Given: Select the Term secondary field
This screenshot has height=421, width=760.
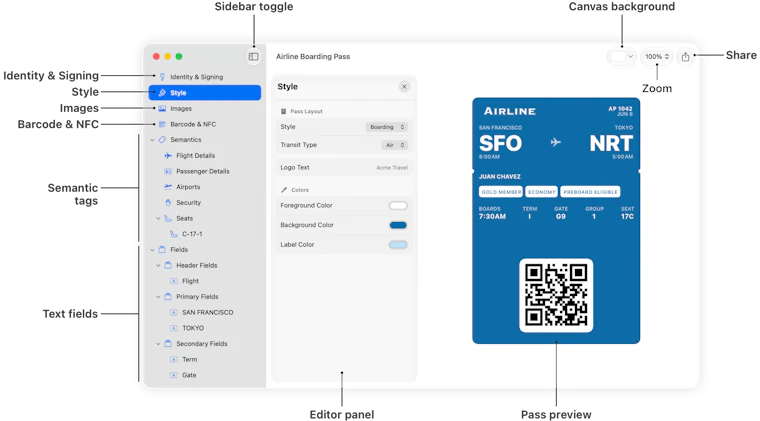Looking at the screenshot, I should pos(205,359).
